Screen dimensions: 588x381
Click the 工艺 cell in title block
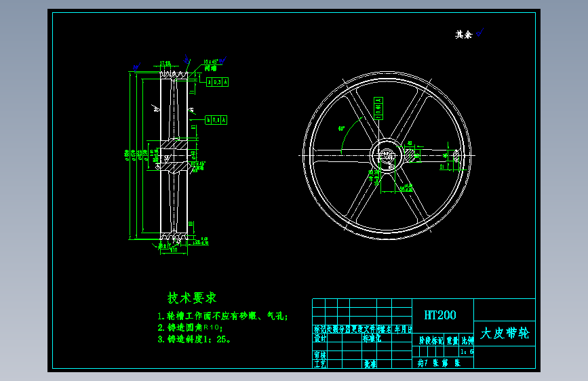coord(320,364)
